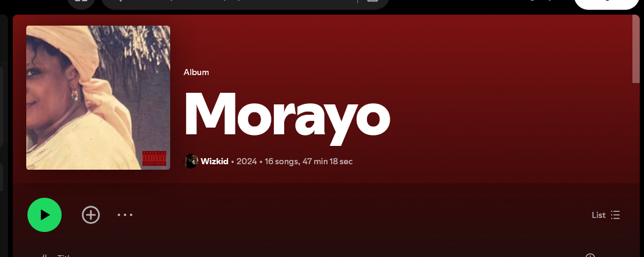Image resolution: width=644 pixels, height=257 pixels.
Task: Open the List view options dropdown
Action: click(606, 215)
